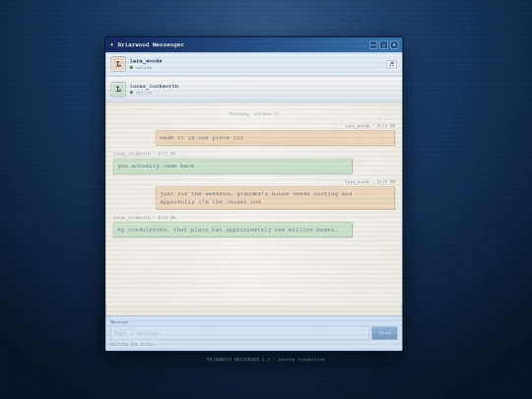Viewport: 532px width, 399px height.
Task: Click the 'you actually came back' message
Action: pos(233,166)
